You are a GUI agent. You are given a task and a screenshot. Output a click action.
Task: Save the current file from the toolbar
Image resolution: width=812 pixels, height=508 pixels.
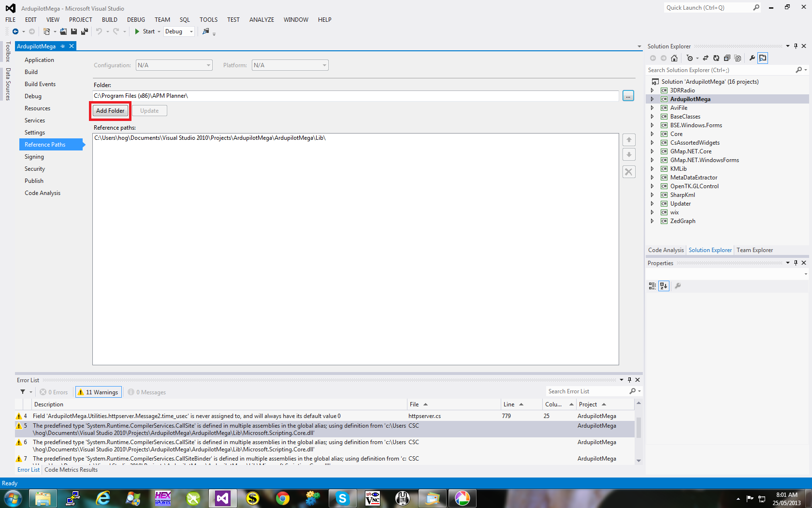tap(74, 31)
